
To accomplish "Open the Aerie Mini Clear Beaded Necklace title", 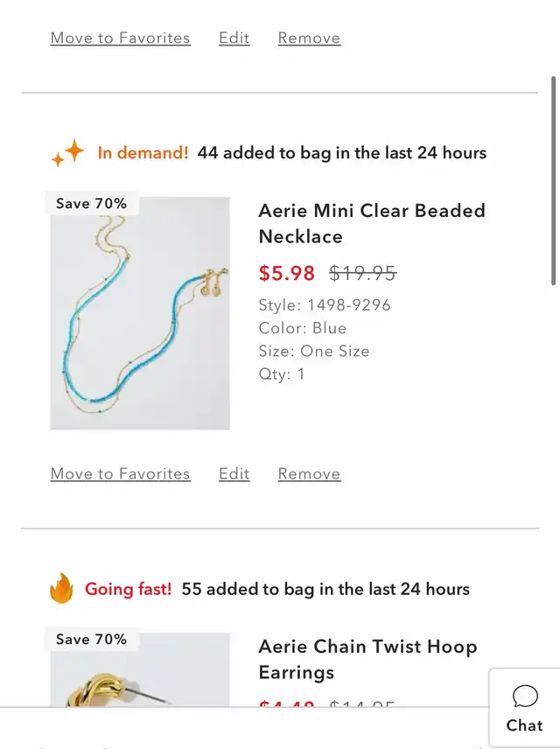I will [372, 223].
